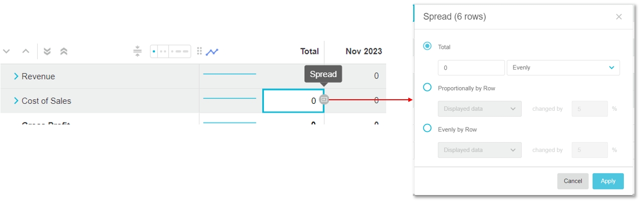Click the compress row height icon
Screen dimensions: 644x203
pyautogui.click(x=137, y=51)
